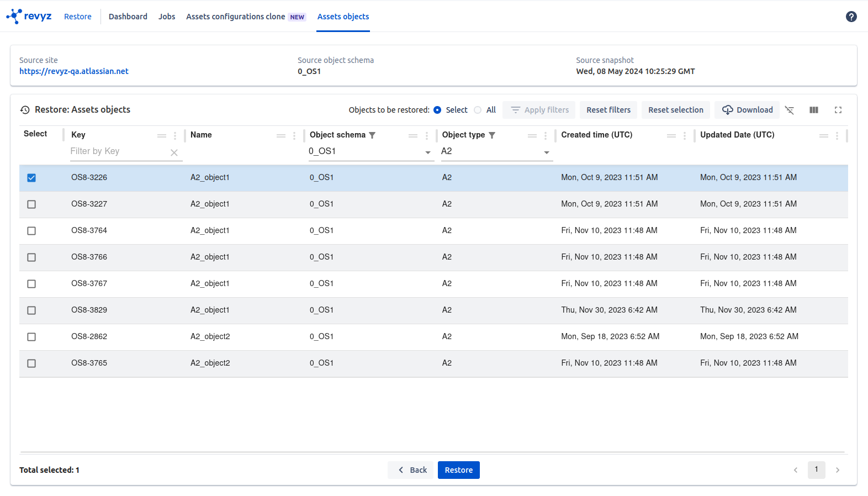Go to next page arrow
The width and height of the screenshot is (868, 496).
tap(838, 470)
